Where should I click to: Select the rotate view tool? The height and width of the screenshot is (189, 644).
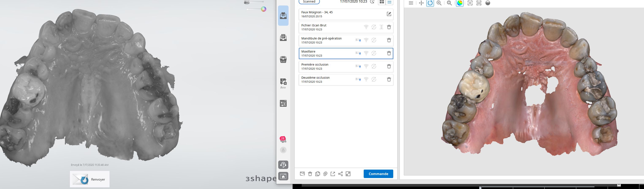[430, 3]
